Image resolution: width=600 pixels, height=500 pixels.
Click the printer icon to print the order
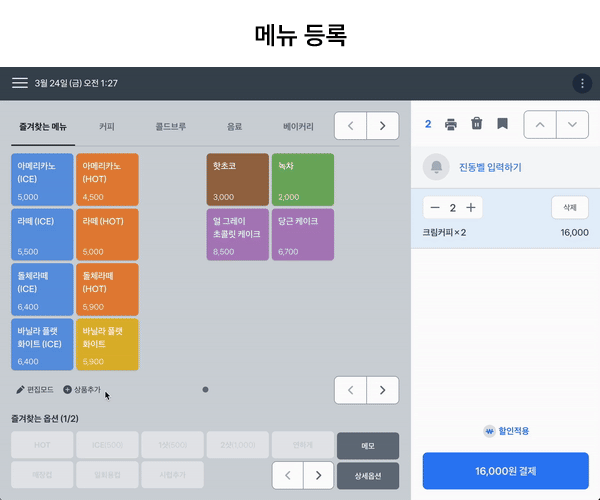point(451,124)
